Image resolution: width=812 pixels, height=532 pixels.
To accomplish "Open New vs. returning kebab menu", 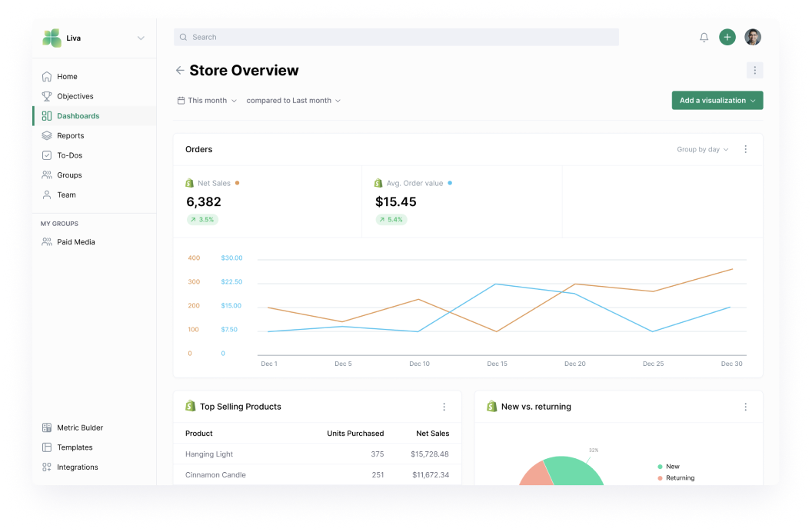I will coord(745,407).
